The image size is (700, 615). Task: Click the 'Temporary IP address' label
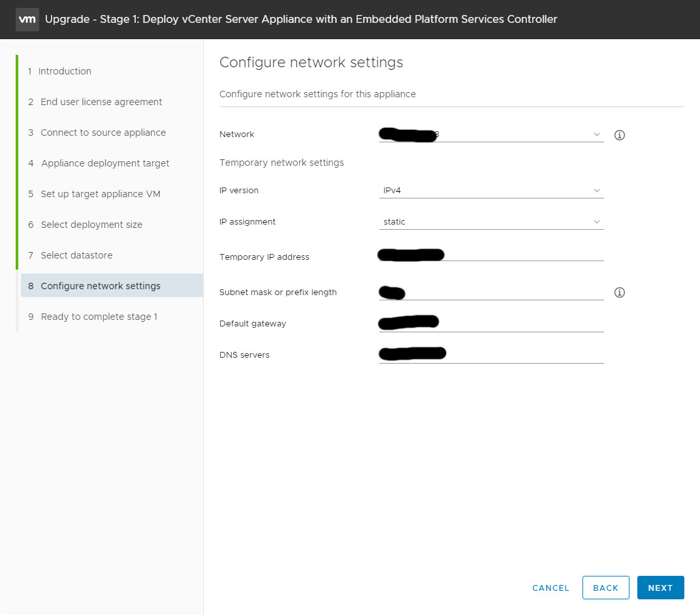coord(264,257)
